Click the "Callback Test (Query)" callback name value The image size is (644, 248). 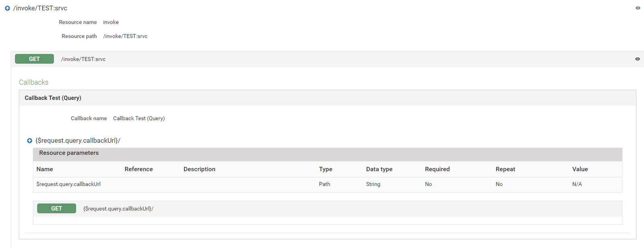[x=139, y=118]
